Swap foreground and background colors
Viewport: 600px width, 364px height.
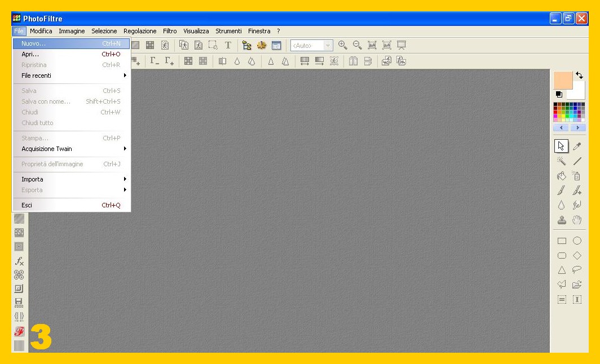click(579, 76)
